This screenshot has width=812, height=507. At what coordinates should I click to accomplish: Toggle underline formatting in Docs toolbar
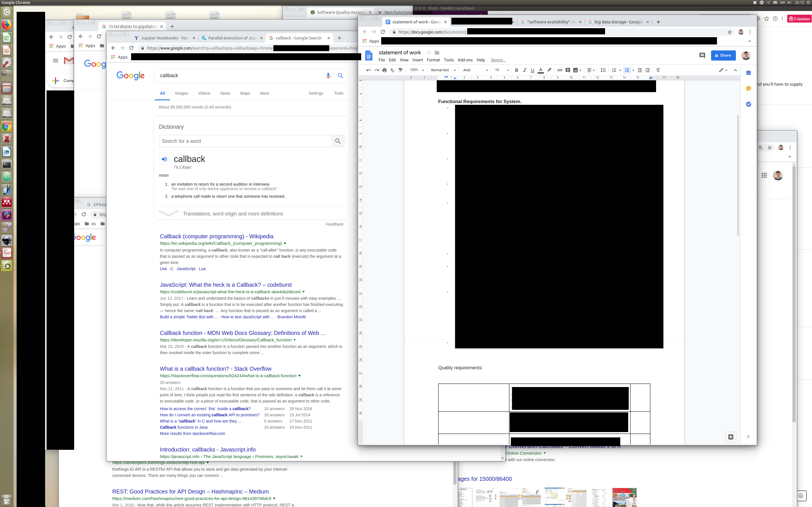[x=533, y=70]
